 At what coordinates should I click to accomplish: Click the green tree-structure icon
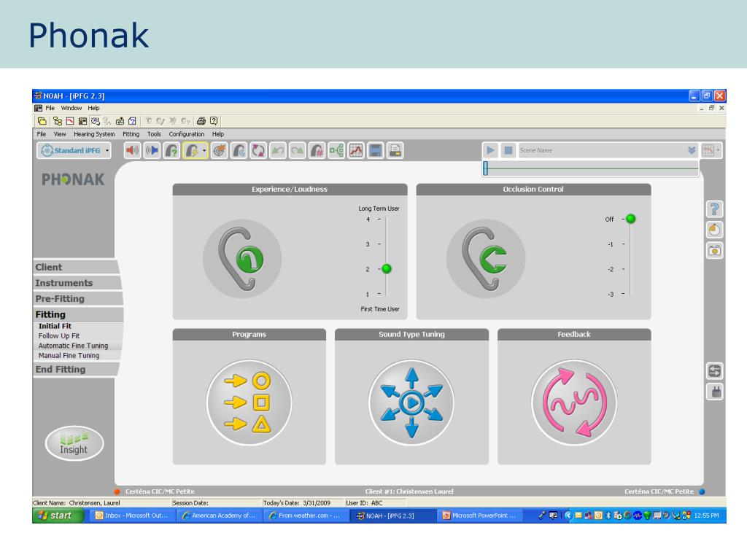pos(336,150)
